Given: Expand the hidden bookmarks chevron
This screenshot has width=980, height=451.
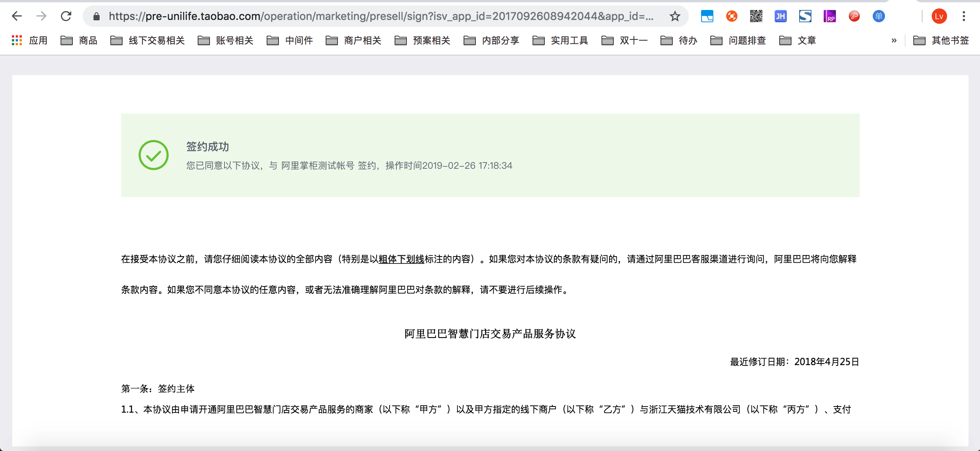Looking at the screenshot, I should [x=894, y=41].
